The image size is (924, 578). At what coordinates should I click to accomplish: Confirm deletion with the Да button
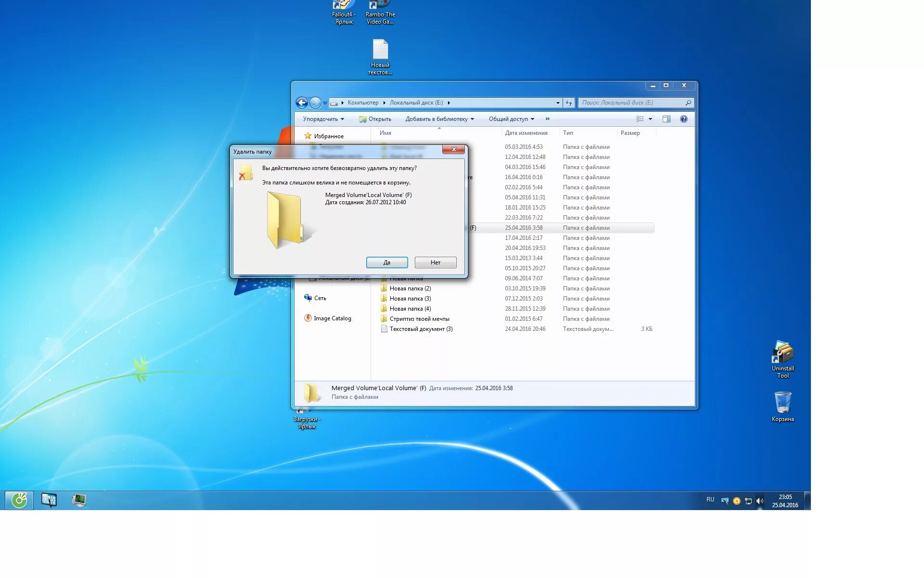(x=387, y=263)
